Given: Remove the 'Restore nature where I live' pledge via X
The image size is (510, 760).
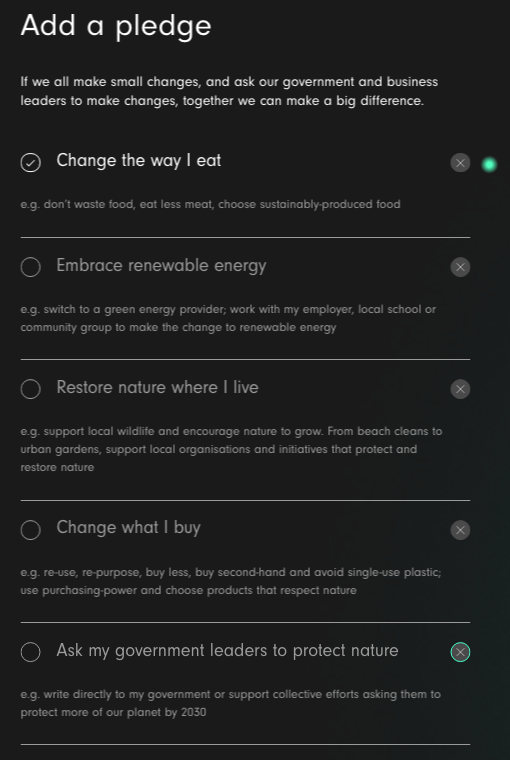Looking at the screenshot, I should [460, 389].
